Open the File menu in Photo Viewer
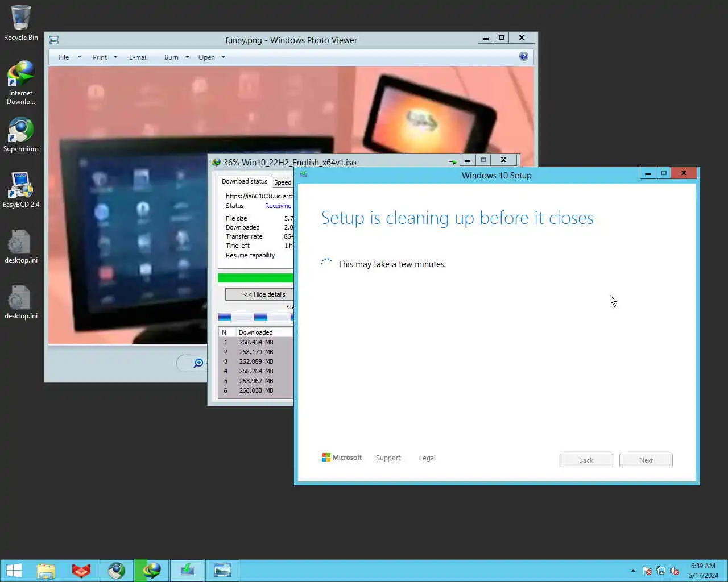The image size is (728, 582). [70, 57]
